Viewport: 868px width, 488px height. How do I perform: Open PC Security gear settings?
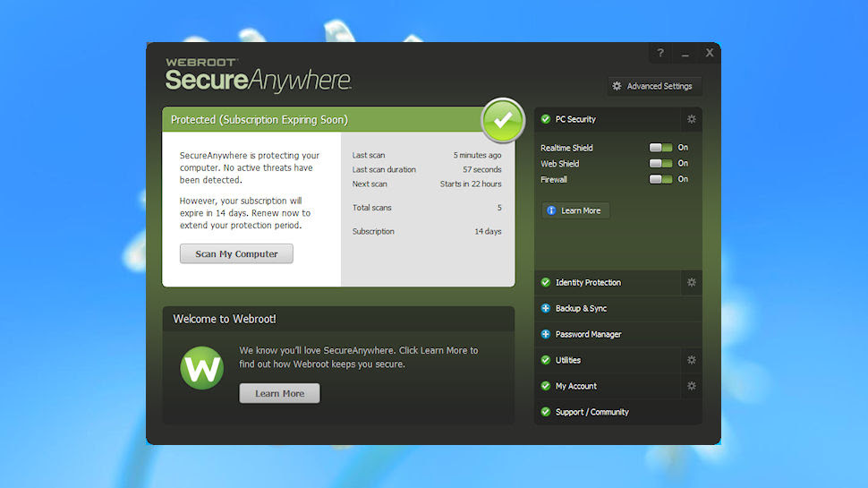point(692,119)
